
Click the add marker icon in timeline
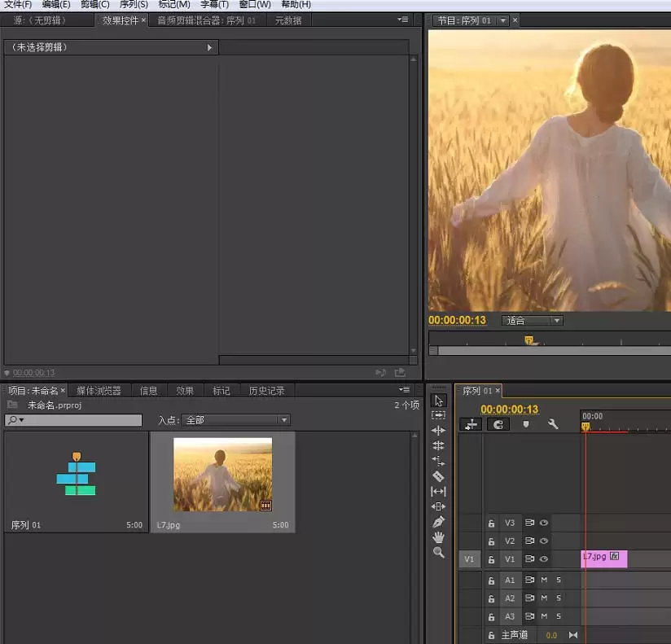tap(526, 424)
